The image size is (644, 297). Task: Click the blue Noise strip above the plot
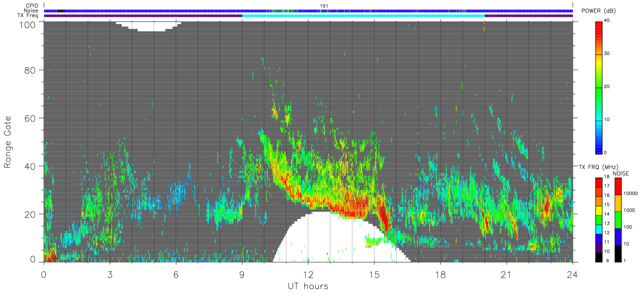308,10
